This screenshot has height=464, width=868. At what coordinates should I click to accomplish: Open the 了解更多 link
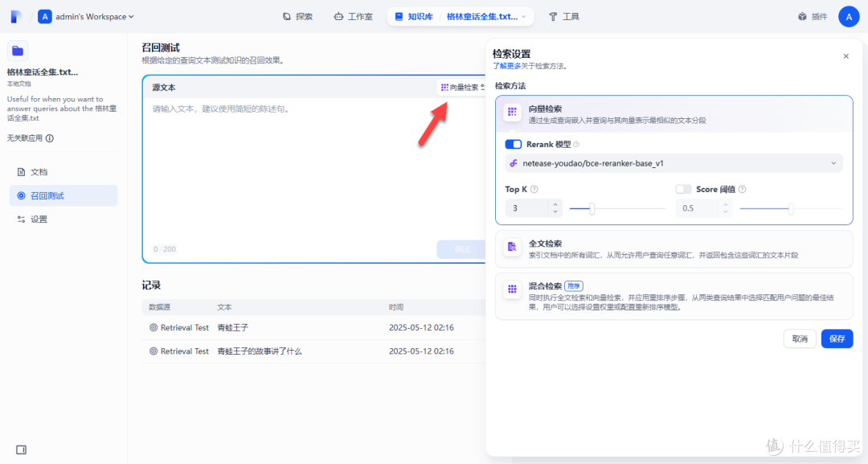506,66
